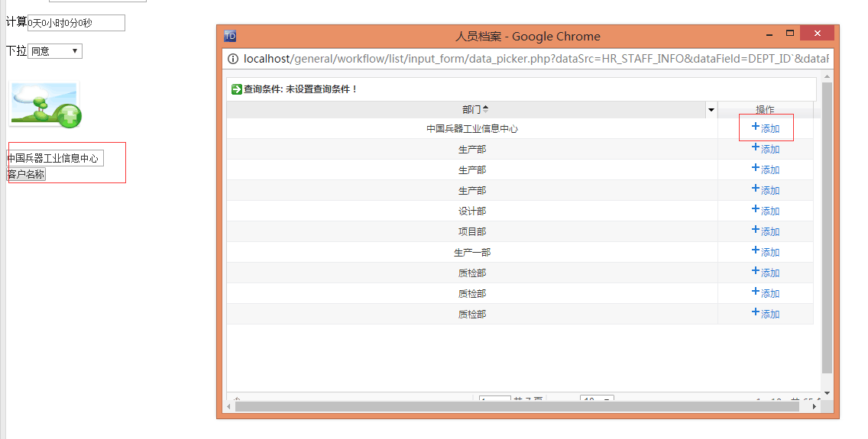Click the TD icon in popup title bar
The height and width of the screenshot is (439, 868).
[230, 37]
